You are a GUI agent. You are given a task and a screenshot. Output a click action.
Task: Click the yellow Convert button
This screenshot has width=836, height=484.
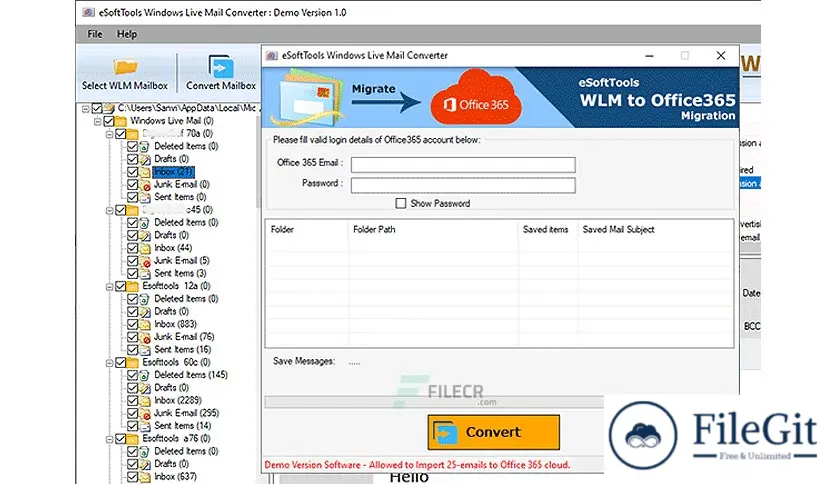click(493, 432)
